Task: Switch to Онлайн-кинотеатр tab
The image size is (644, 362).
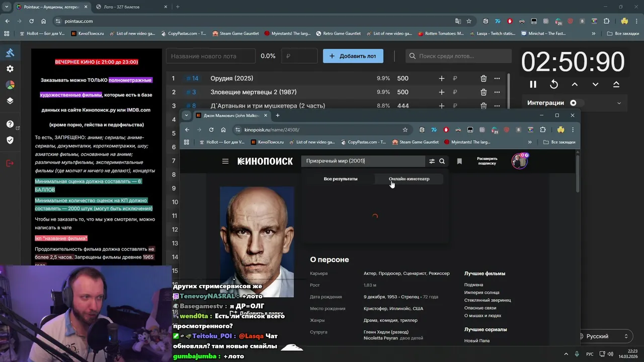Action: (409, 179)
